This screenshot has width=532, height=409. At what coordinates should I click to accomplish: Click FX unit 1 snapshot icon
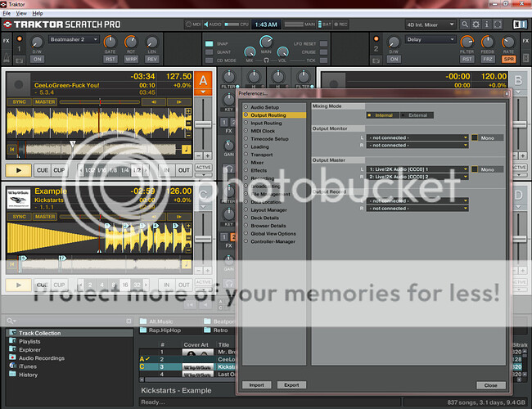[x=20, y=61]
